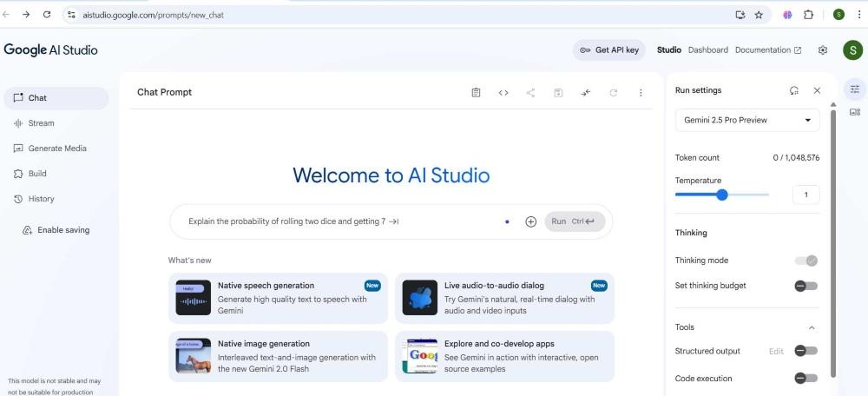Click the browser forward arrow
This screenshot has width=868, height=396.
point(26,15)
